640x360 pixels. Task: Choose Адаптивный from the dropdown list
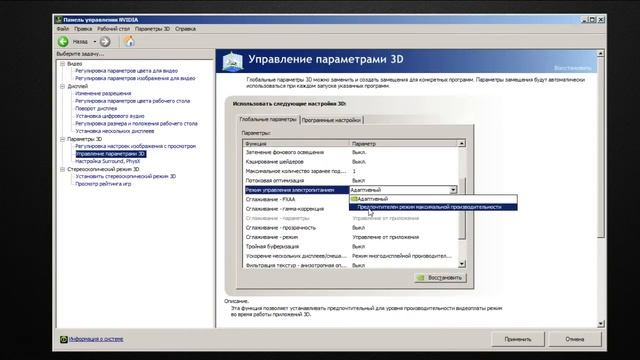433,199
